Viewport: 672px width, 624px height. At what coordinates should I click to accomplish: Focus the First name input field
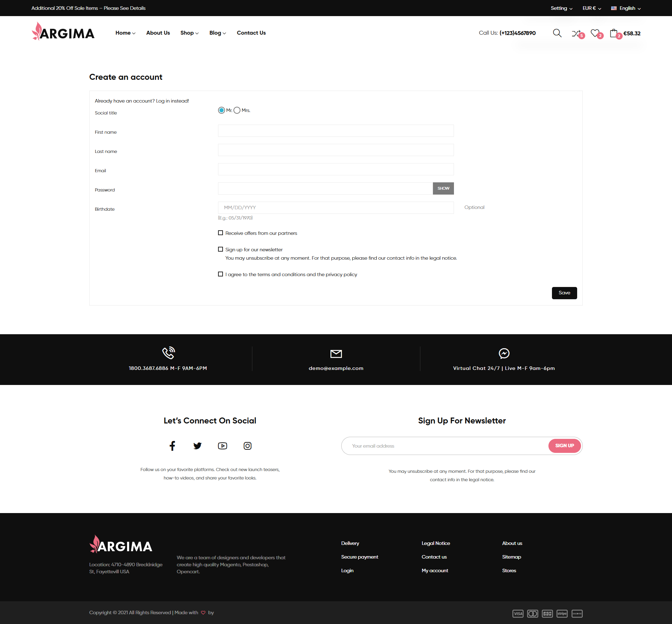(336, 131)
